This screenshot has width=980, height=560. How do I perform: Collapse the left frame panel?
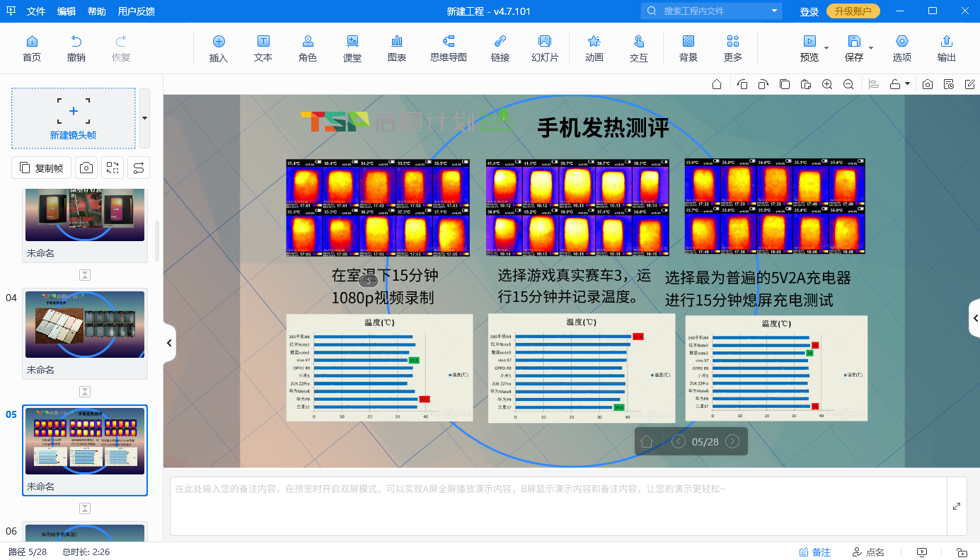click(x=169, y=343)
